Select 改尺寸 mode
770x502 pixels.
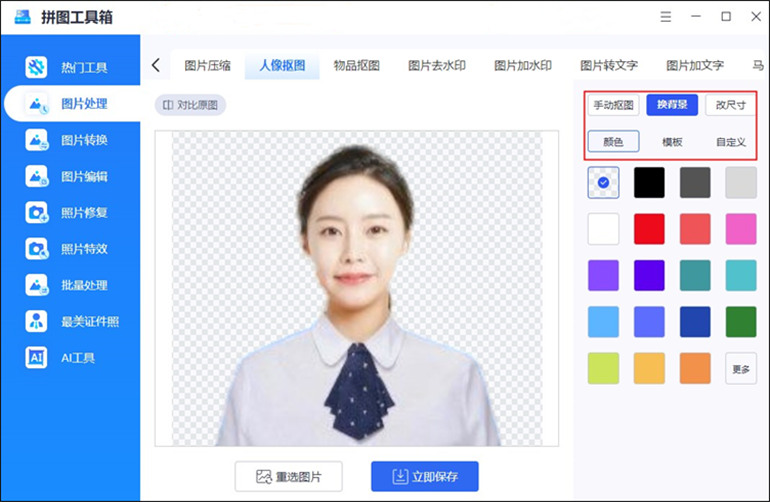click(730, 105)
